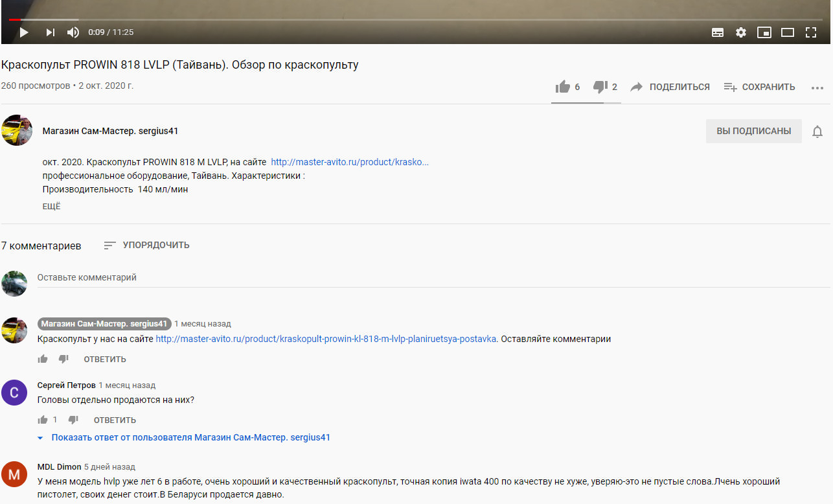The height and width of the screenshot is (504, 833).
Task: Open the '5 дней назад' comment timestamp
Action: (110, 467)
